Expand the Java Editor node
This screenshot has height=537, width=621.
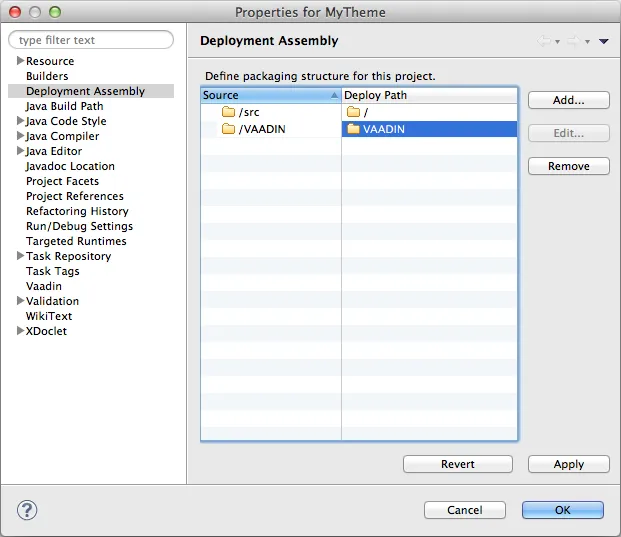point(20,151)
